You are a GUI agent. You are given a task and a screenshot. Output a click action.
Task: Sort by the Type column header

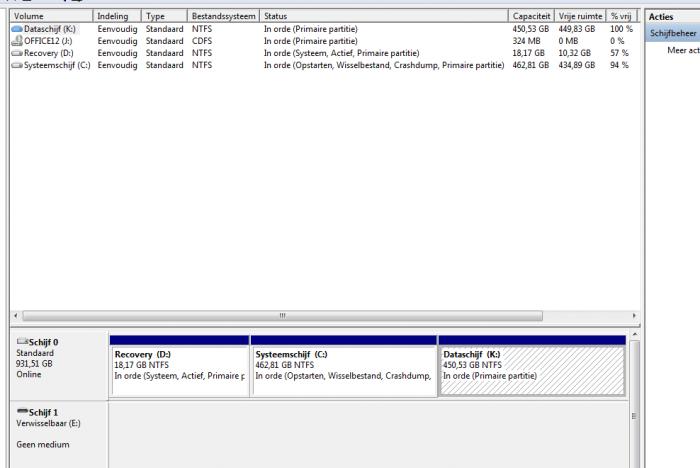(x=164, y=16)
